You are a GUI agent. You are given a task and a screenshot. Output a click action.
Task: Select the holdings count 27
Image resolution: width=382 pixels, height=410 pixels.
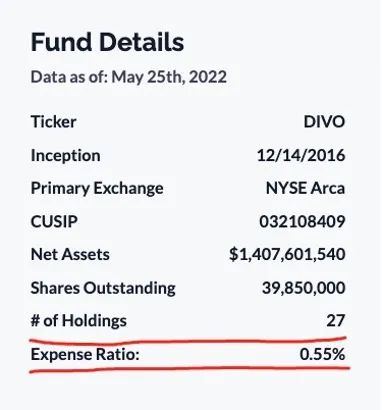[x=335, y=321]
